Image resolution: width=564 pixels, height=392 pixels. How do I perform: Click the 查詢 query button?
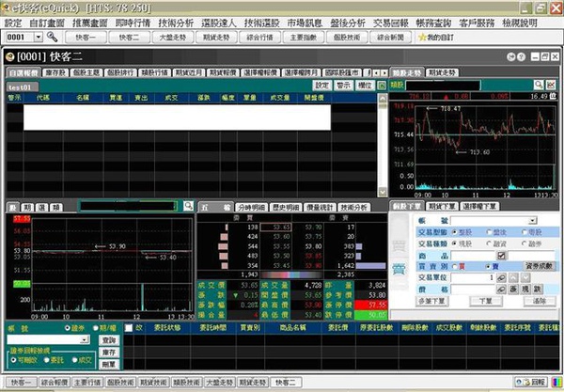(109, 340)
